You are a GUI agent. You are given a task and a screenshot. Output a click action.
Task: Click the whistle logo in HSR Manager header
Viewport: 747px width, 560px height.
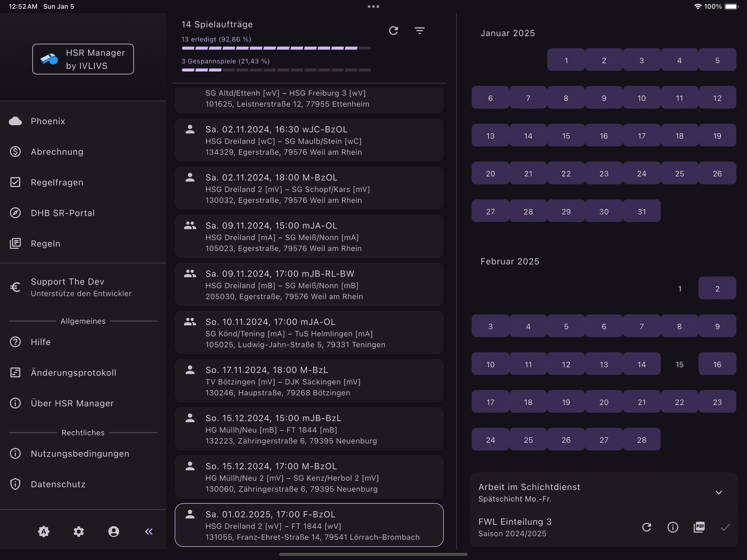pyautogui.click(x=49, y=59)
